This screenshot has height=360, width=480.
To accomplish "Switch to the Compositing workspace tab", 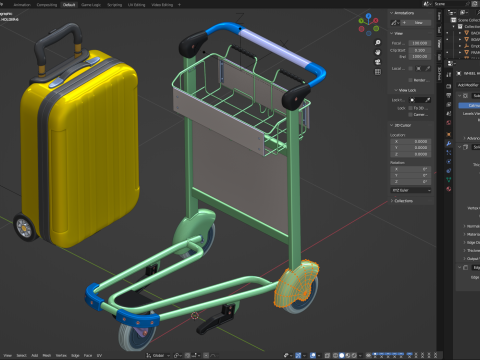I will pyautogui.click(x=47, y=5).
